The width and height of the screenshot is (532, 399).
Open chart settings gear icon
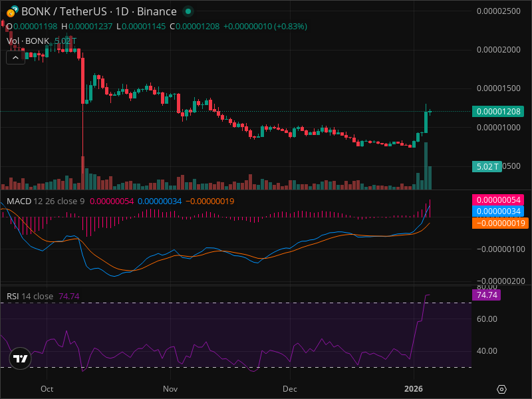tap(501, 389)
